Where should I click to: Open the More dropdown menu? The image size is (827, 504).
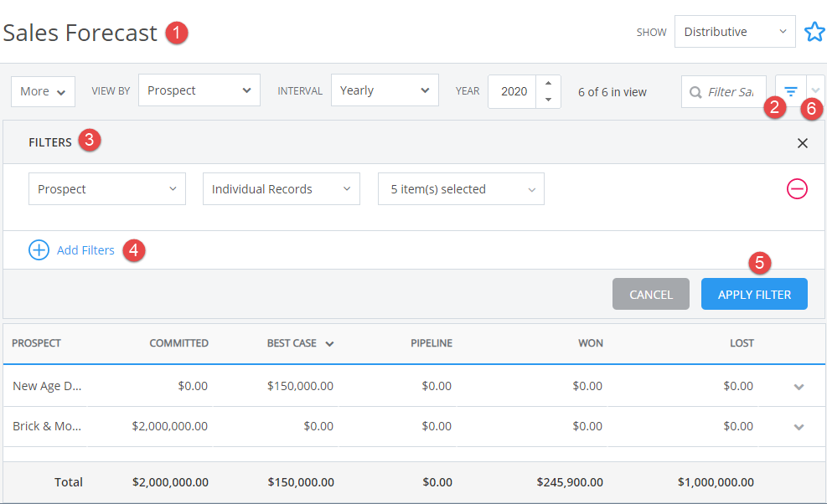click(43, 92)
